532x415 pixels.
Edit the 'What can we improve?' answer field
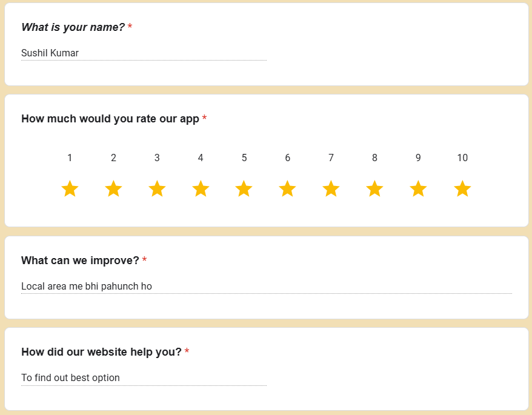(x=266, y=286)
